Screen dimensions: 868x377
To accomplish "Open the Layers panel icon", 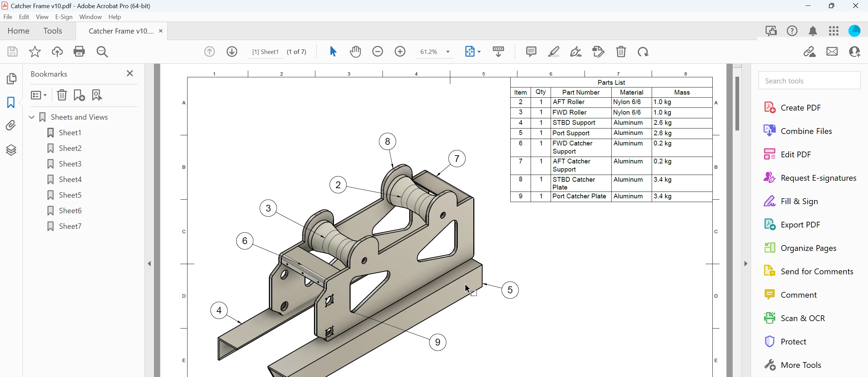I will (11, 150).
